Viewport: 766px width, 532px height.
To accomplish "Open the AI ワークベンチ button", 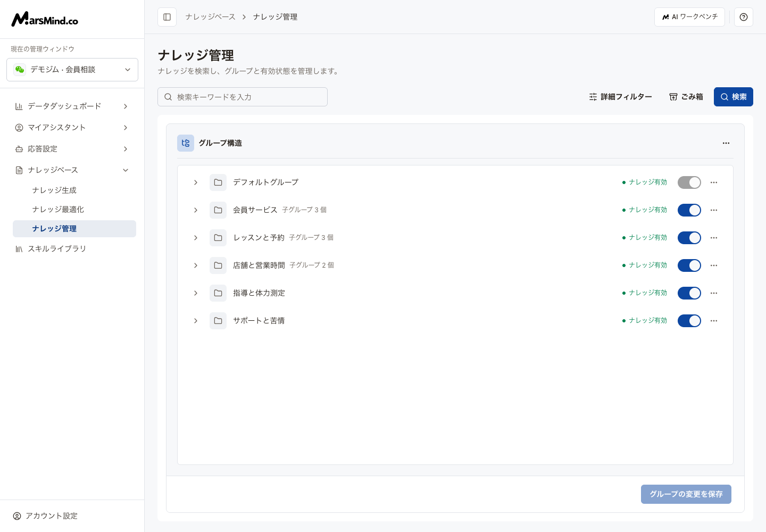I will click(689, 17).
